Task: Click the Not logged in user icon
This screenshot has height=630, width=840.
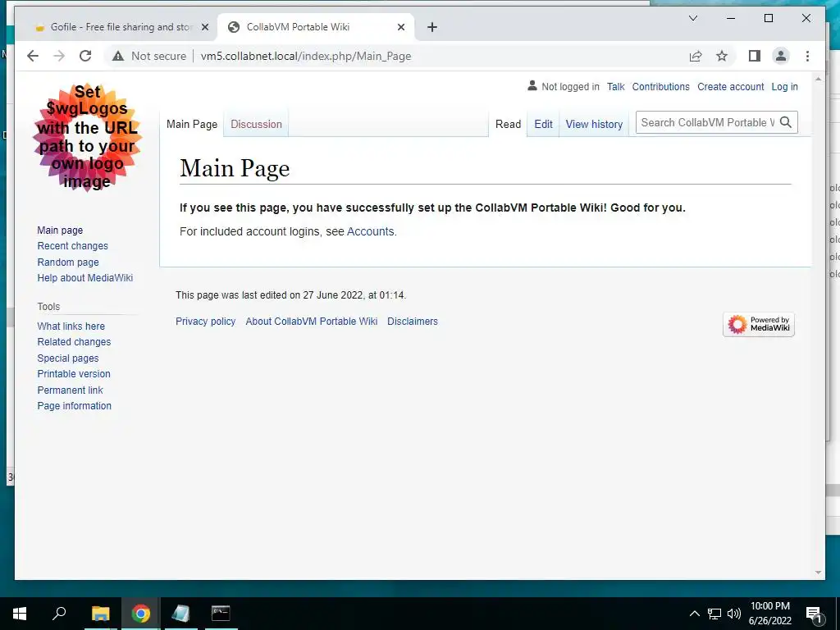Action: [x=532, y=85]
